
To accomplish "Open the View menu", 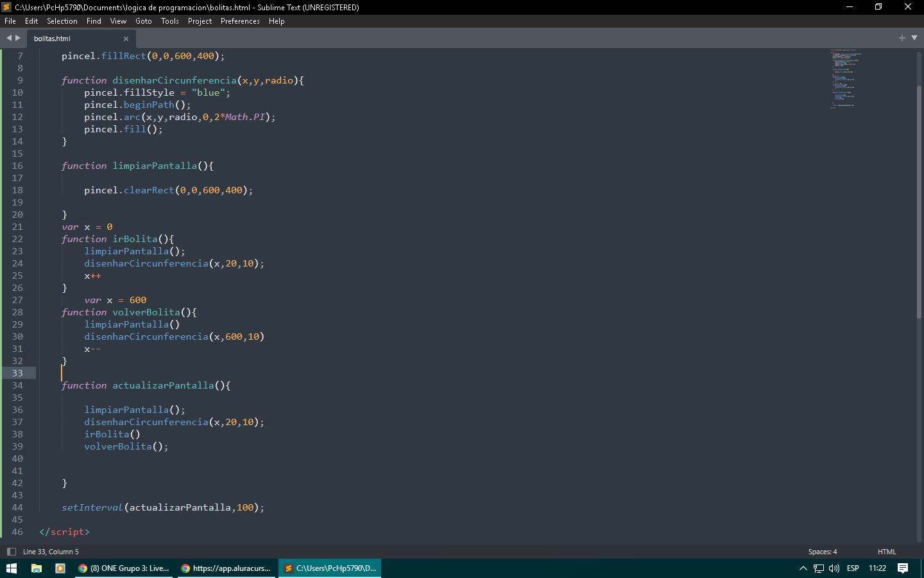I will tap(118, 21).
